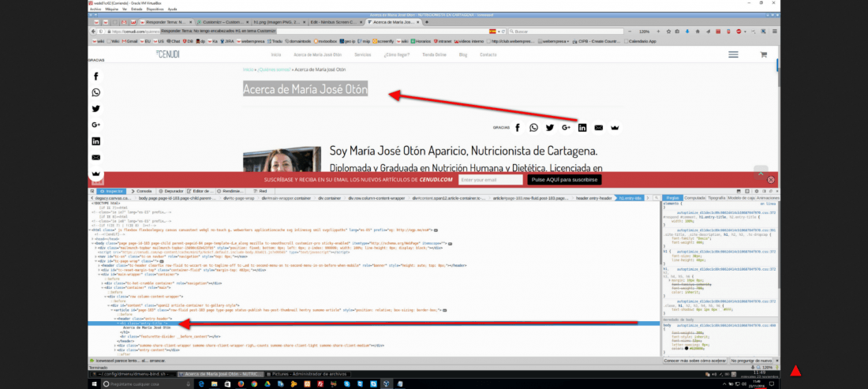Click the browser back button

pos(94,32)
